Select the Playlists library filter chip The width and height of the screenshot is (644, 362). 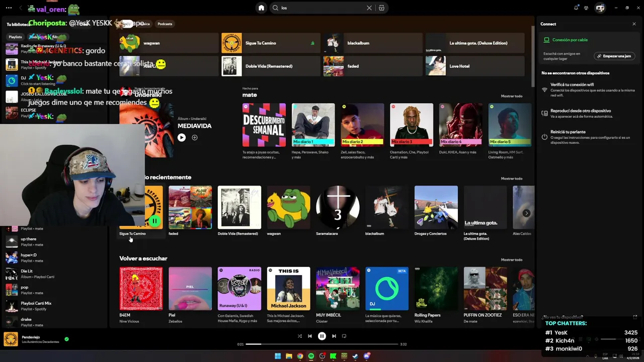click(15, 37)
